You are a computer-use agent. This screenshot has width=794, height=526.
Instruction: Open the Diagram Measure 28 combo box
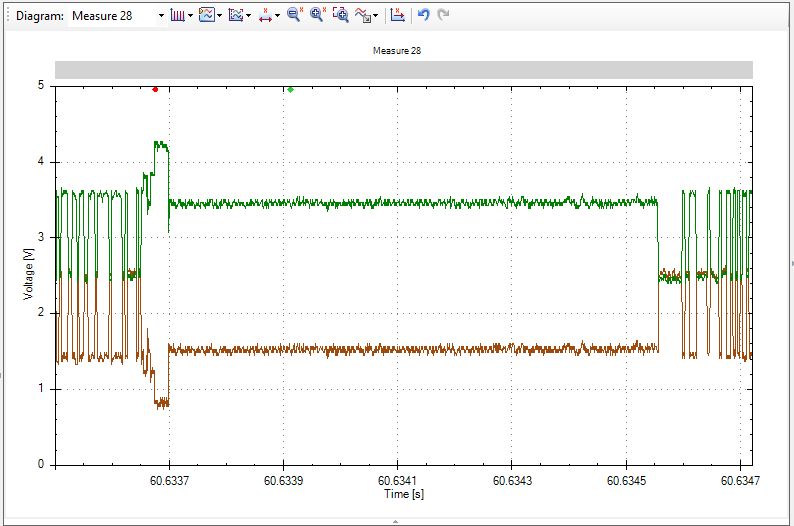[x=117, y=16]
